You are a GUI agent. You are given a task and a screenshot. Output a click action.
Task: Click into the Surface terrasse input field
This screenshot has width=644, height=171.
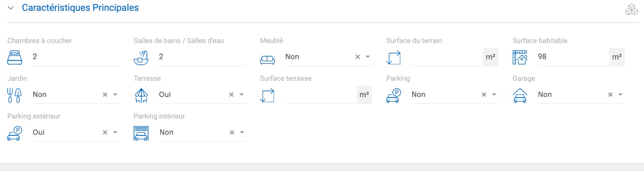[321, 95]
